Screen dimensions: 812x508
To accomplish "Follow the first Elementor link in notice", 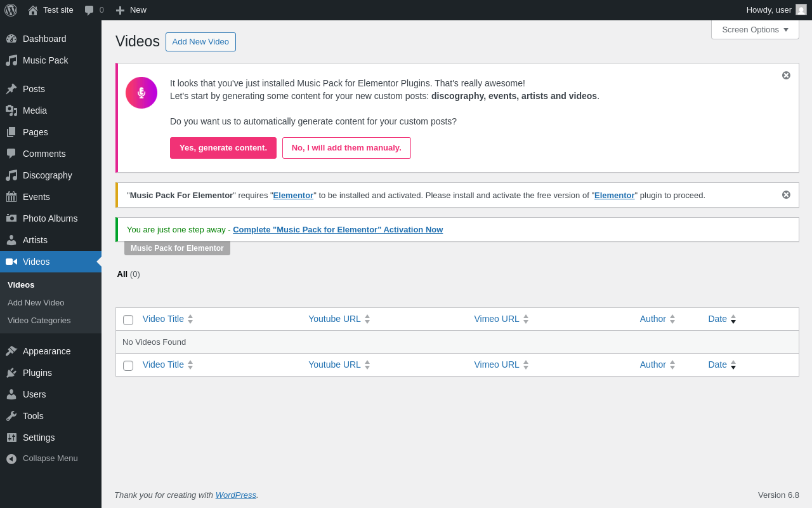I will click(x=293, y=195).
